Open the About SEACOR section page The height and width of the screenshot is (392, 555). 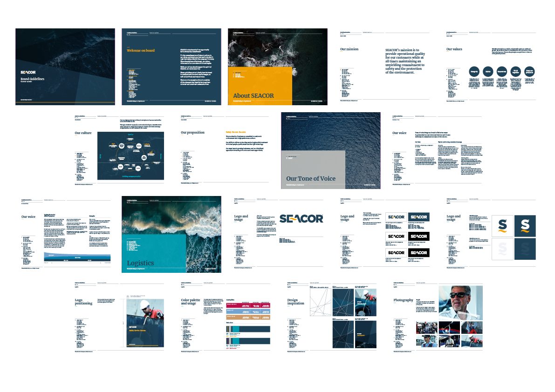(x=278, y=67)
